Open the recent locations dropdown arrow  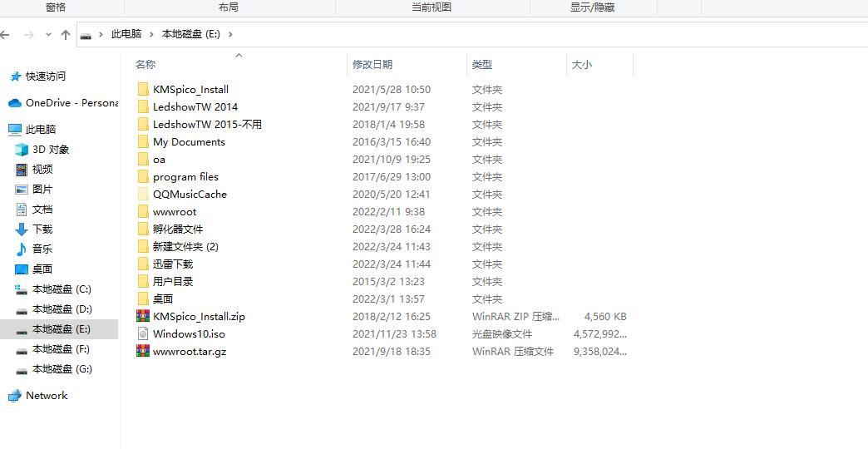tap(48, 34)
